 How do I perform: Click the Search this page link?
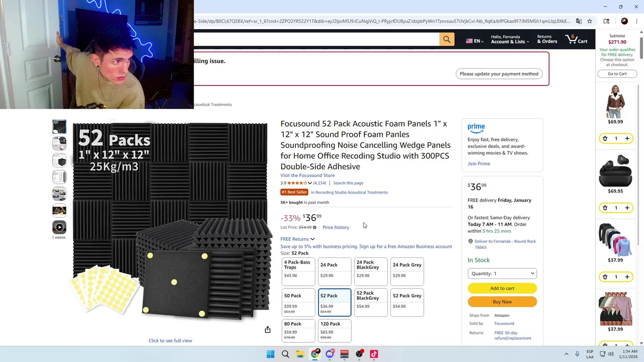pyautogui.click(x=348, y=183)
